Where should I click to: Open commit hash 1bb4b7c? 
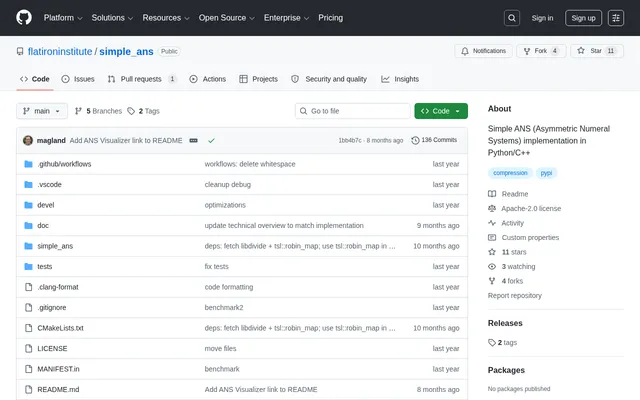(x=350, y=140)
